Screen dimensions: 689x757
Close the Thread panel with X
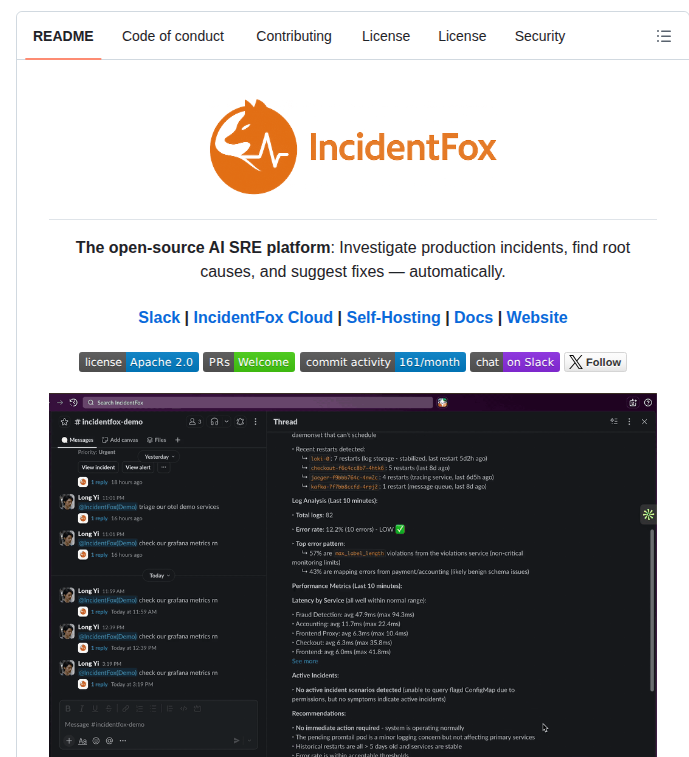[644, 421]
